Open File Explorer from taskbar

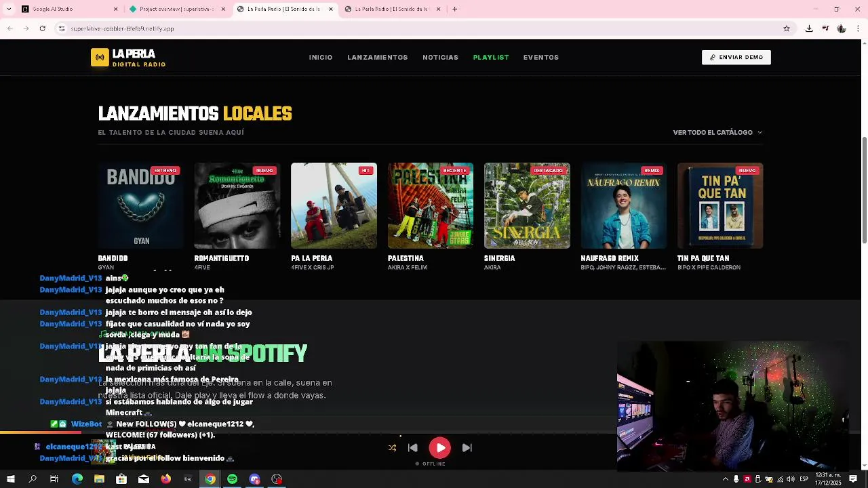[x=99, y=479]
